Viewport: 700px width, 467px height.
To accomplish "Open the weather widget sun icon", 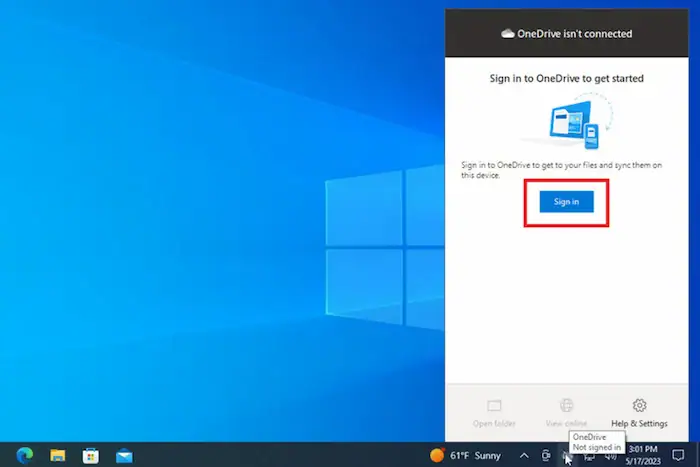I will pos(437,455).
